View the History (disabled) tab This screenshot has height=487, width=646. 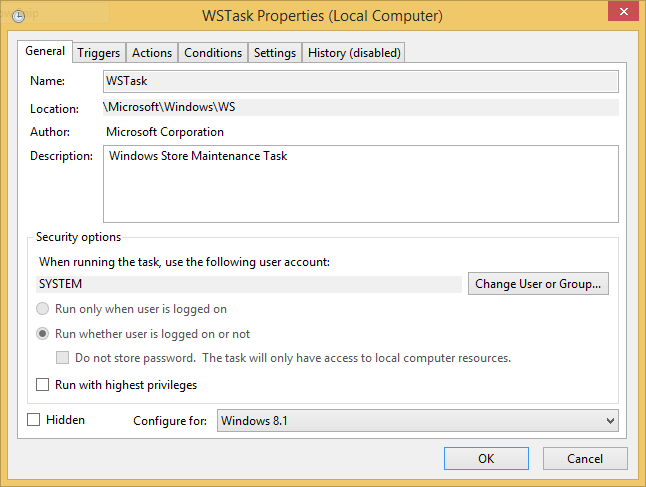pyautogui.click(x=354, y=53)
